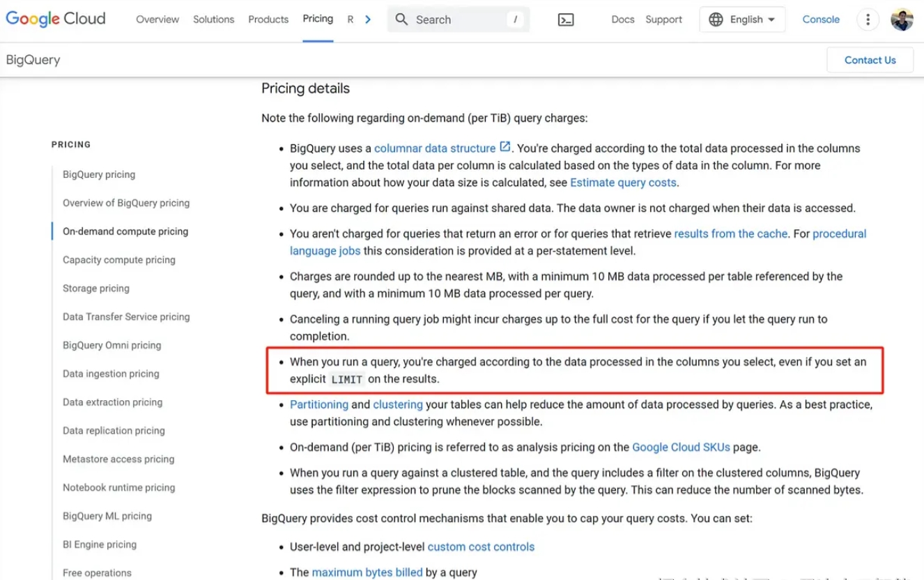
Task: Click the Contact Us button
Action: coord(870,60)
